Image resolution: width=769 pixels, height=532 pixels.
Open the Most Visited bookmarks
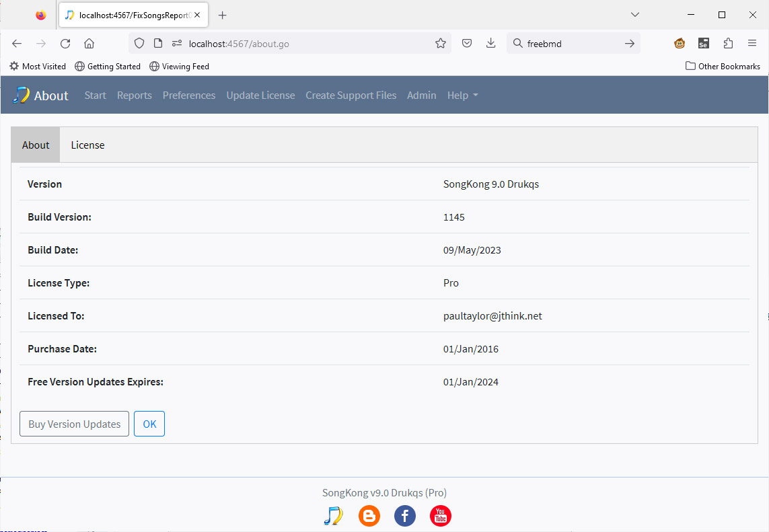point(38,66)
